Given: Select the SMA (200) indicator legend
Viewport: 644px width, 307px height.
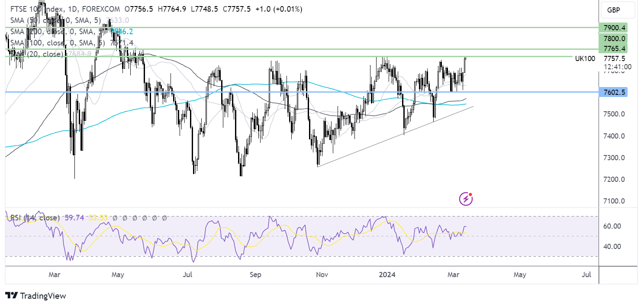Looking at the screenshot, I should click(57, 31).
